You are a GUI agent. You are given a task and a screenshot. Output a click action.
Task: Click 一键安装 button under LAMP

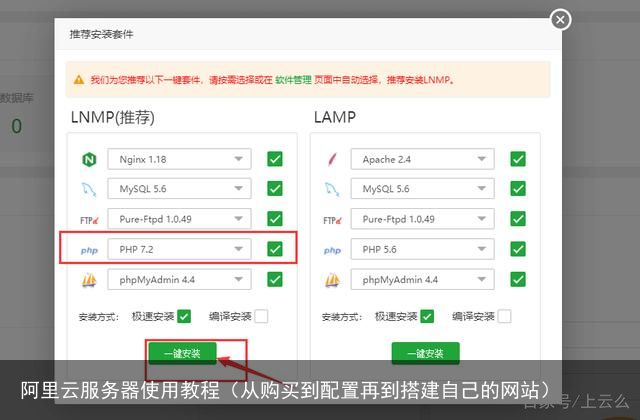coord(425,353)
